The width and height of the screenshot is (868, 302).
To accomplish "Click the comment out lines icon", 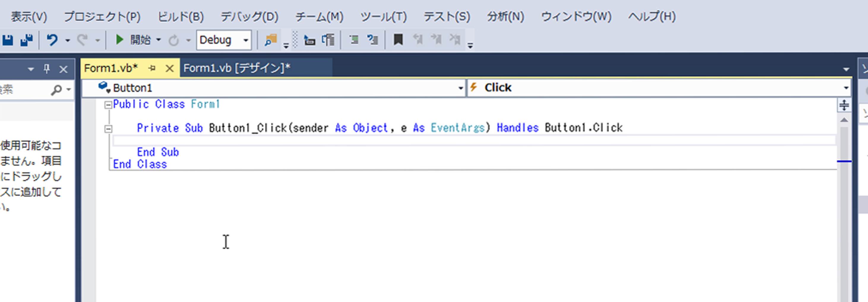I will click(x=353, y=40).
